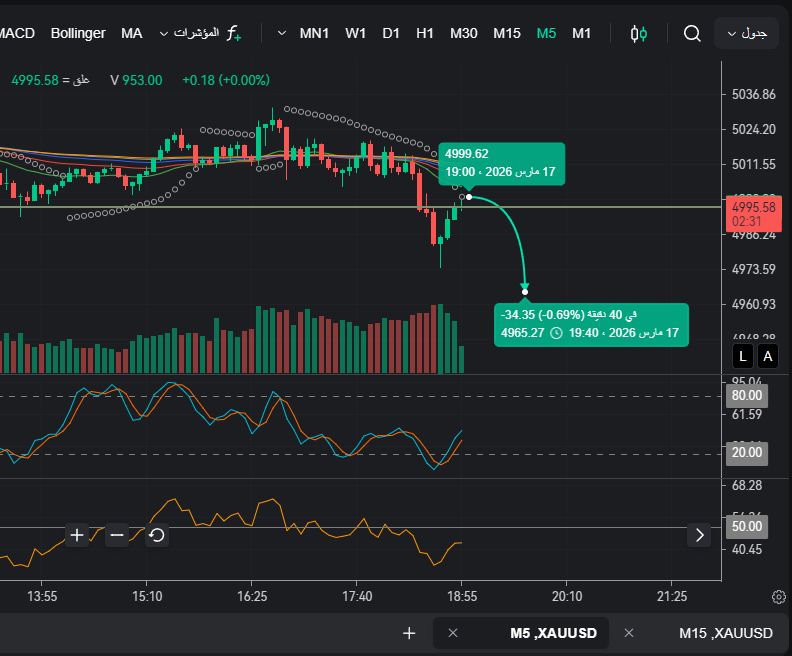This screenshot has width=792, height=656.
Task: Open chart settings gear icon
Action: click(x=778, y=597)
